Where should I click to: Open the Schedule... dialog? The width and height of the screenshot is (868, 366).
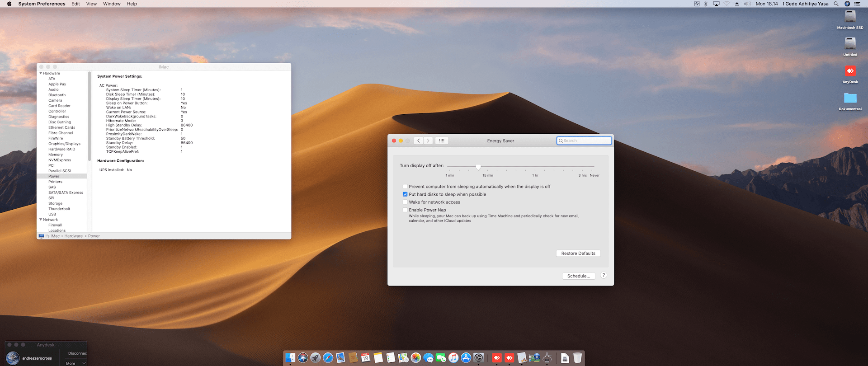[578, 276]
